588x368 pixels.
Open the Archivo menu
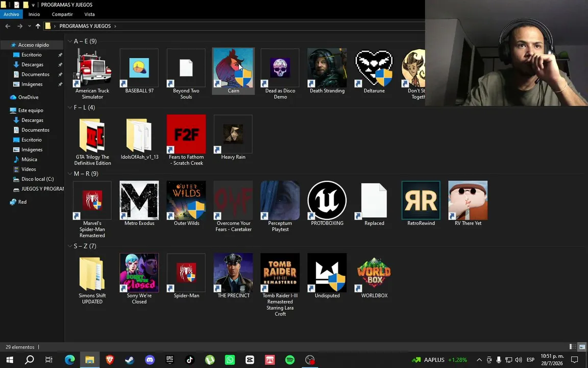pyautogui.click(x=11, y=14)
